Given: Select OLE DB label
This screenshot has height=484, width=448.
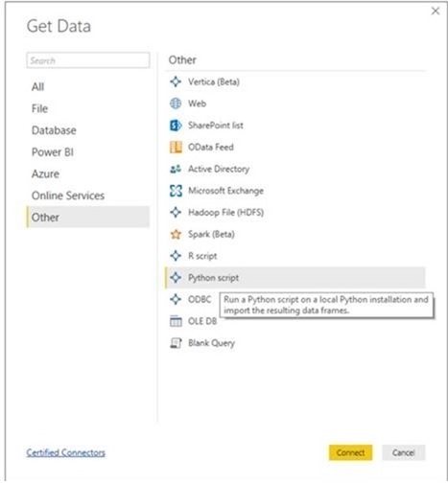Looking at the screenshot, I should [202, 321].
